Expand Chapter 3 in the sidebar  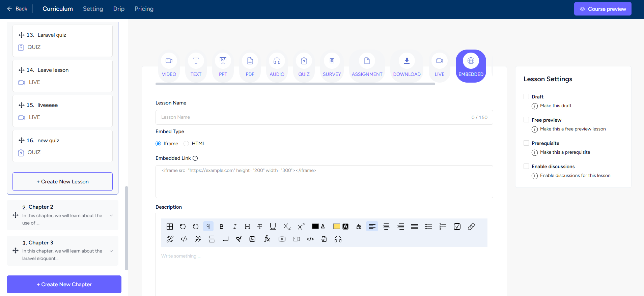(111, 251)
